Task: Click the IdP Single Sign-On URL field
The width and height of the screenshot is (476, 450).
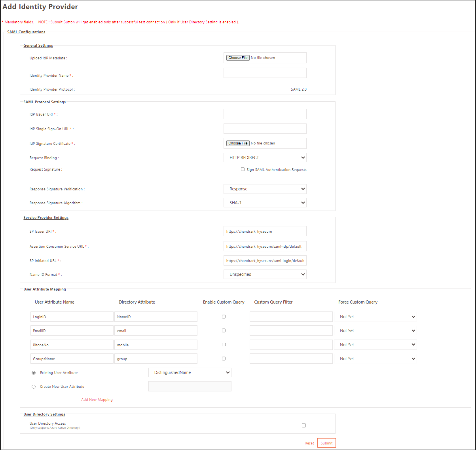Action: (265, 129)
